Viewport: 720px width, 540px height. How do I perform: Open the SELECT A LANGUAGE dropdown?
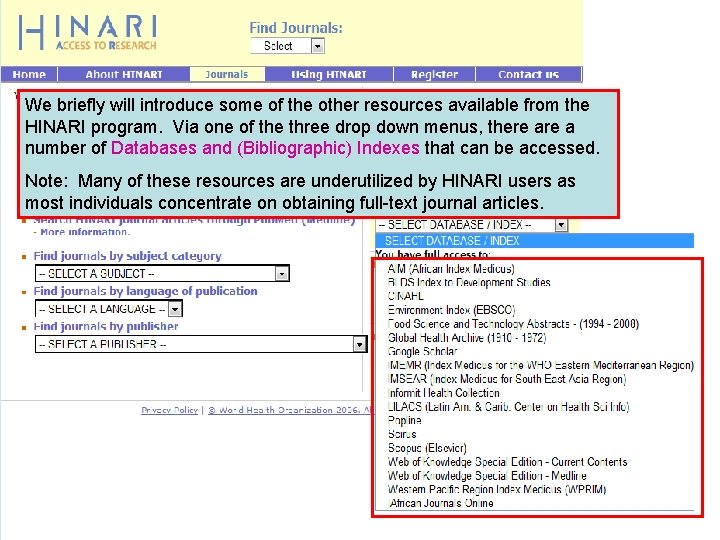coord(109,309)
